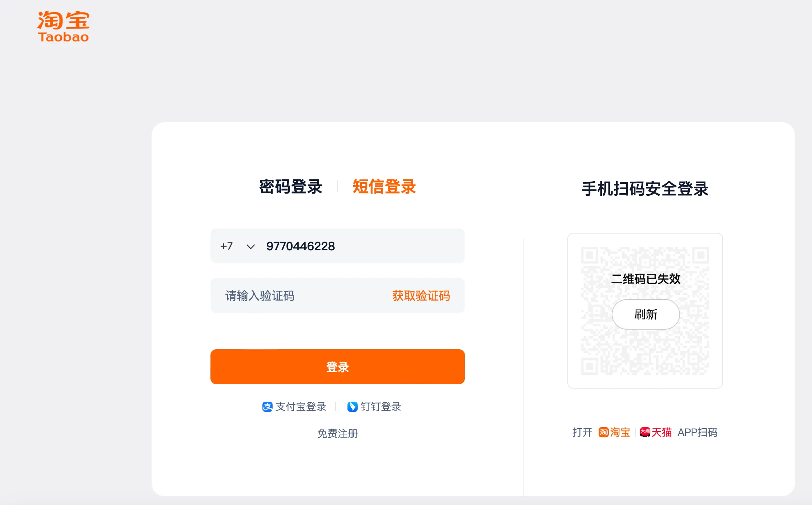Select the 短信登录 tab
Screen dimensions: 812x505
coord(384,187)
